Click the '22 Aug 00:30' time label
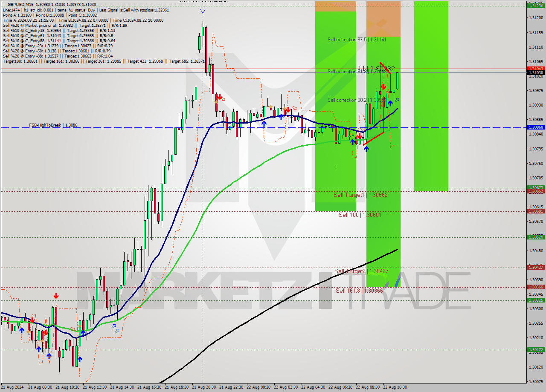Image resolution: width=546 pixels, height=392 pixels. point(259,387)
